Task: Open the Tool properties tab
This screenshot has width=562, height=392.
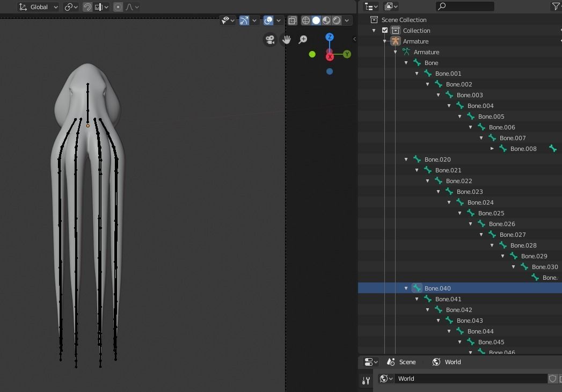Action: [x=366, y=381]
